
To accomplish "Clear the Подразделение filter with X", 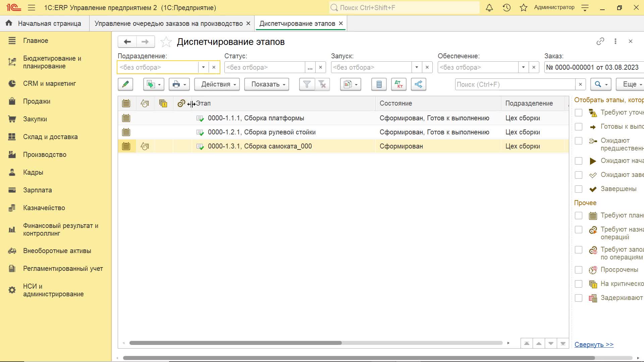I will 214,67.
